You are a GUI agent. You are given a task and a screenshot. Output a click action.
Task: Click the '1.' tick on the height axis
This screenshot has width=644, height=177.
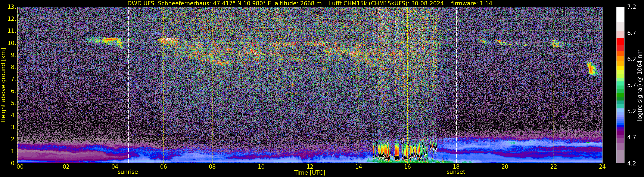click(x=13, y=151)
